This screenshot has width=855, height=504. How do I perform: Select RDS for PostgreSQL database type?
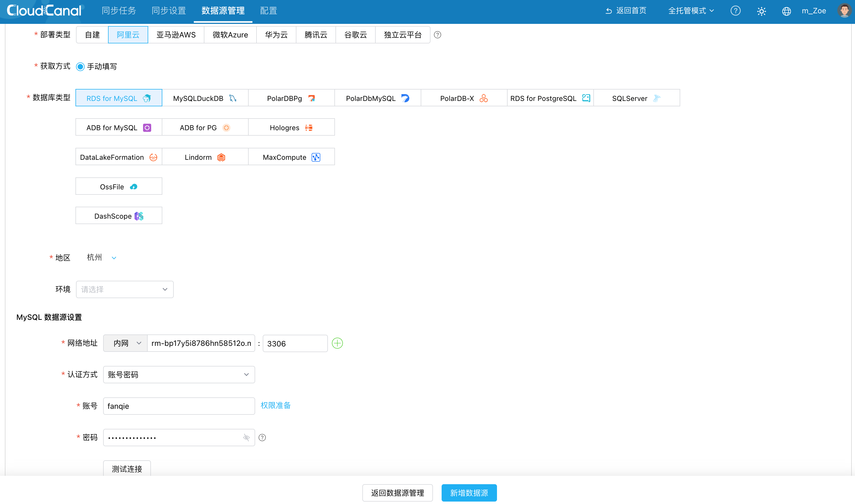click(550, 98)
